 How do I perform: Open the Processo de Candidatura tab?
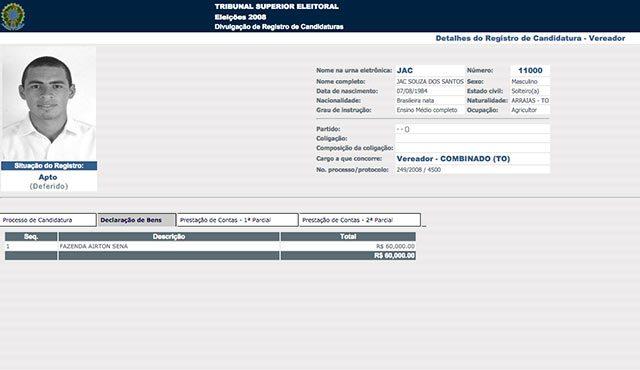tap(48, 220)
